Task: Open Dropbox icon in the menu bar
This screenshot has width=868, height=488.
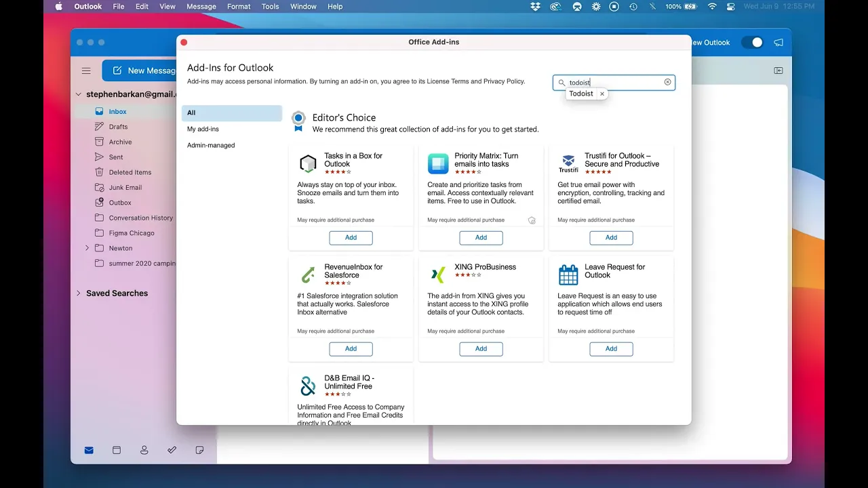Action: tap(535, 7)
